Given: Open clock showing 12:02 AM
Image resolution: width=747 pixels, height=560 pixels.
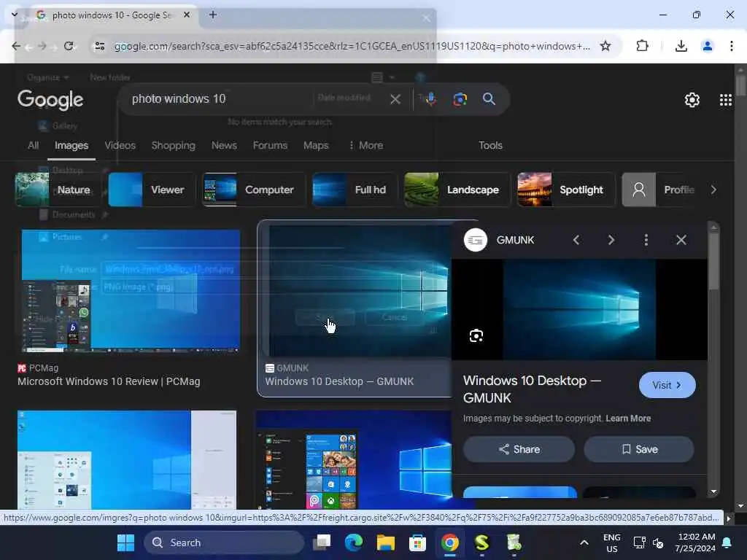Looking at the screenshot, I should point(695,542).
